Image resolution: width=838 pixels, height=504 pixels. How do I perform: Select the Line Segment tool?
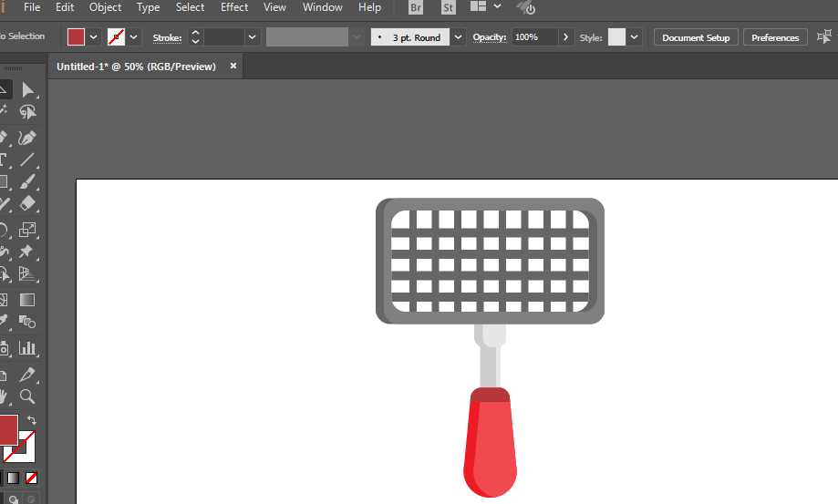click(x=27, y=160)
